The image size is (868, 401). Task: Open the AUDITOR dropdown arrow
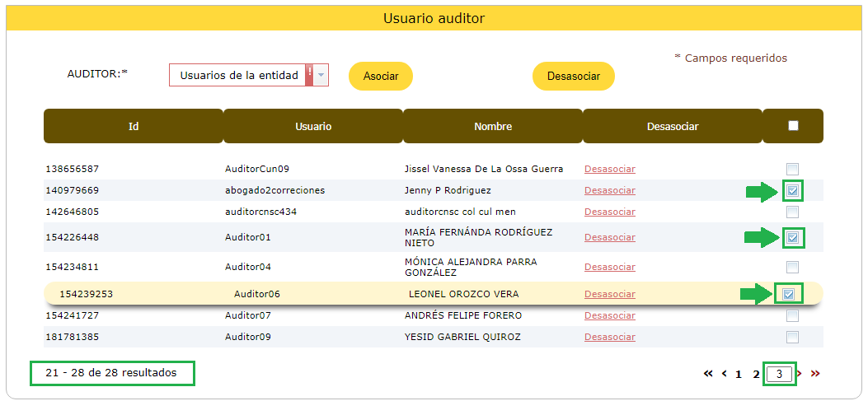tap(321, 75)
